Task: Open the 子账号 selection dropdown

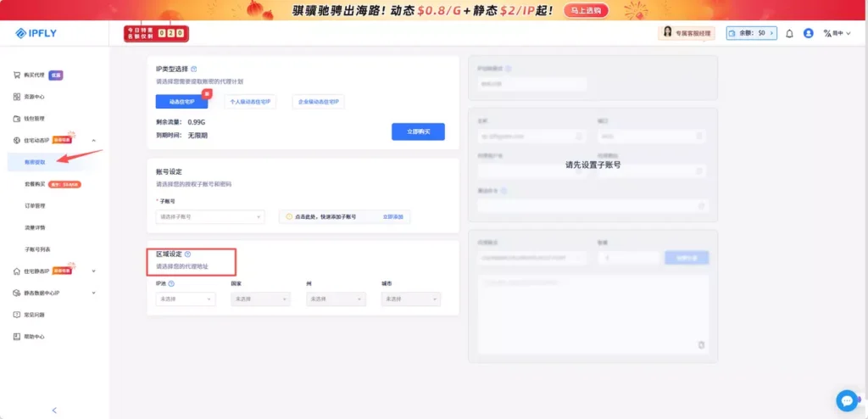Action: point(210,216)
